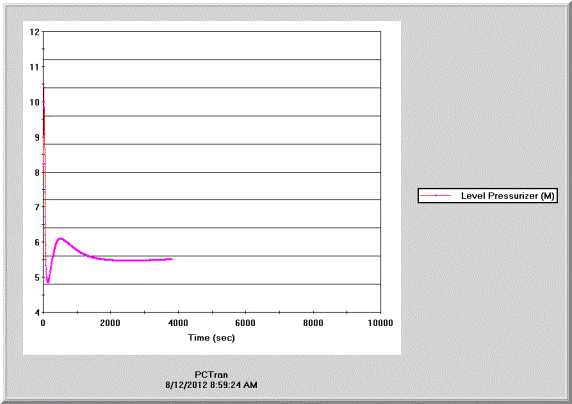Click the 8 label on y-axis
Screen dimensions: 572x404
click(x=37, y=172)
